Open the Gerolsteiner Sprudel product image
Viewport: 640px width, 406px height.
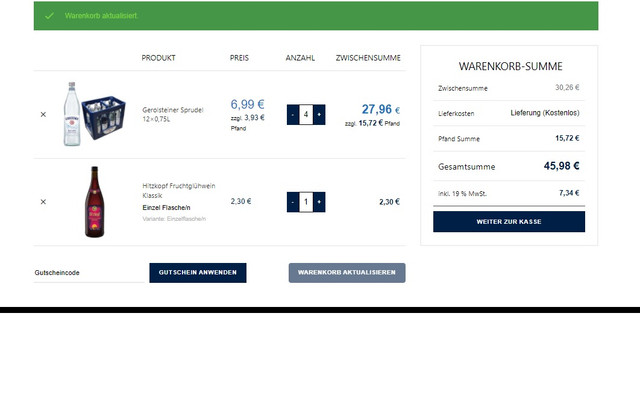pos(94,114)
